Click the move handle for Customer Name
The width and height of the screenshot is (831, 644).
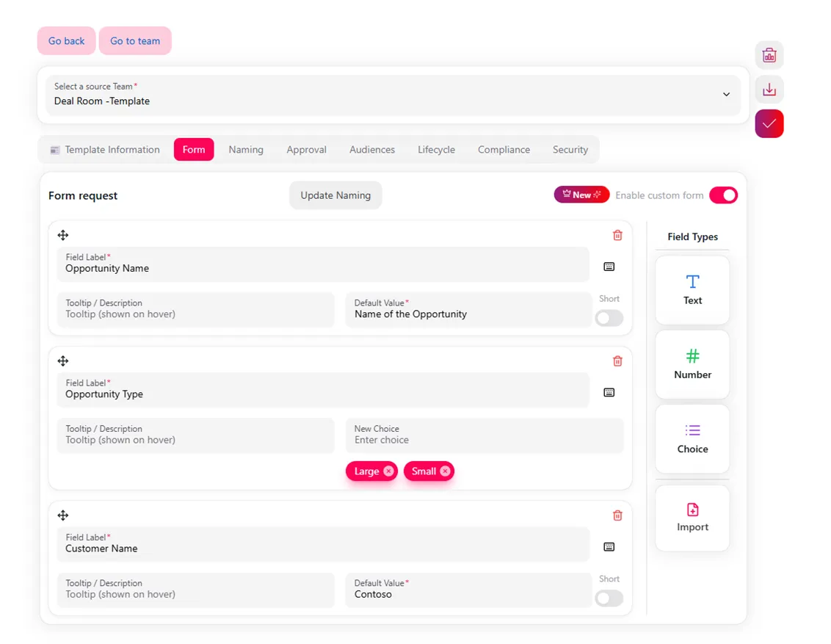pyautogui.click(x=63, y=515)
